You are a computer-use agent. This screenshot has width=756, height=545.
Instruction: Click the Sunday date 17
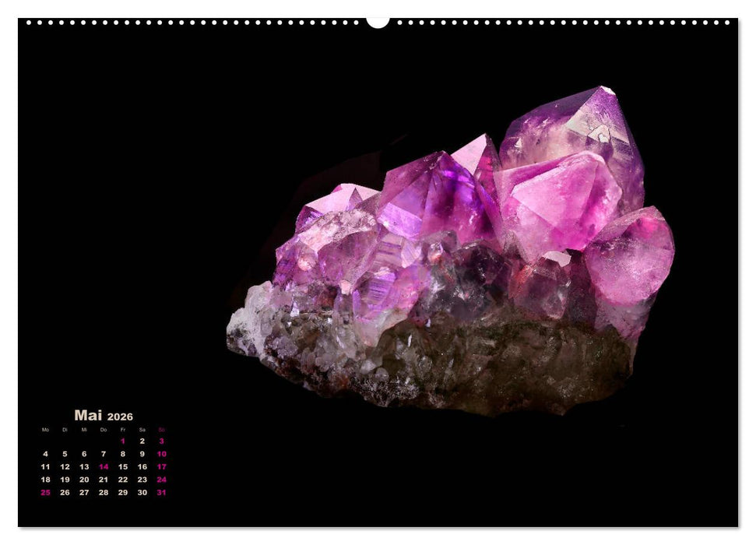click(162, 466)
